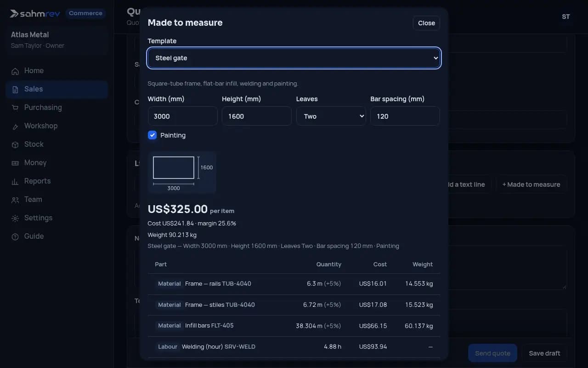
Task: Navigate to the Workshop section
Action: tap(57, 126)
